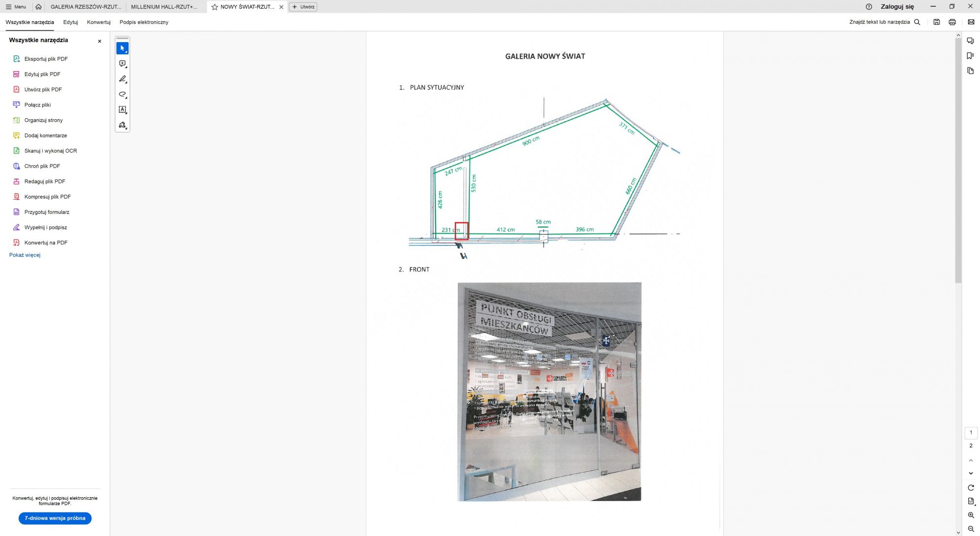980x536 pixels.
Task: Switch to the MILLENIUM HALL-RZUT tab
Action: [x=164, y=7]
